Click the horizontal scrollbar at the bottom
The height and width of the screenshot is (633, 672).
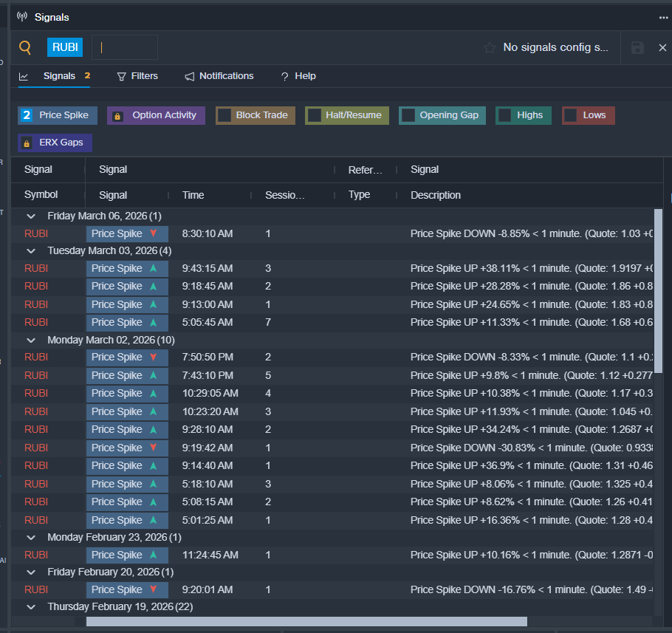(306, 621)
